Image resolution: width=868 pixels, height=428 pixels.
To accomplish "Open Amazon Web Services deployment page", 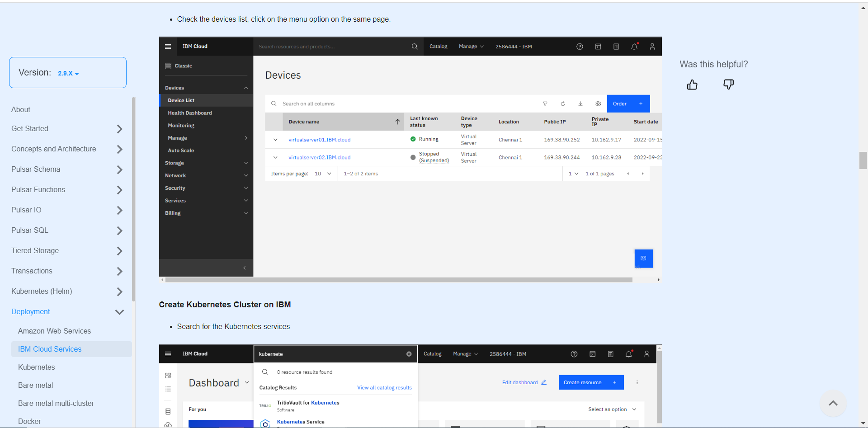I will (54, 331).
